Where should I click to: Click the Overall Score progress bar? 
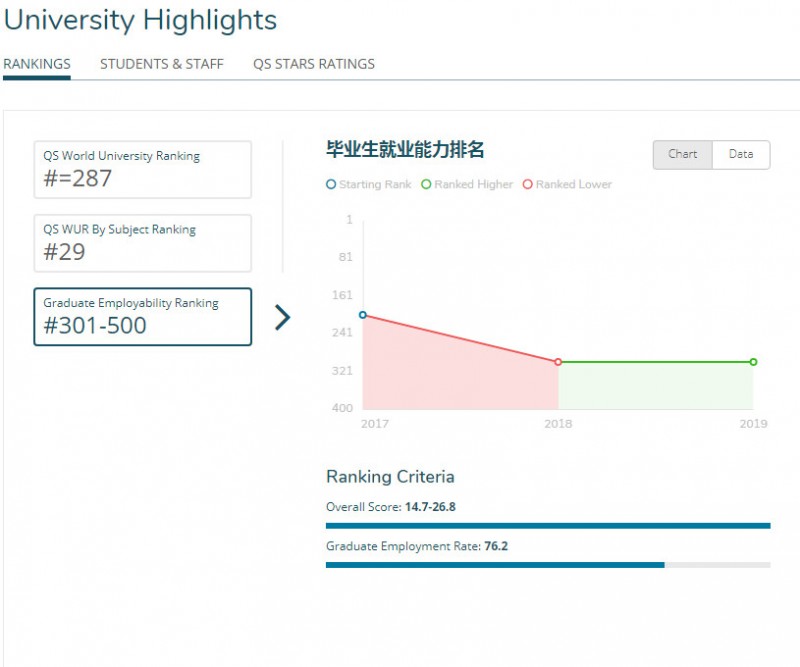coord(548,526)
